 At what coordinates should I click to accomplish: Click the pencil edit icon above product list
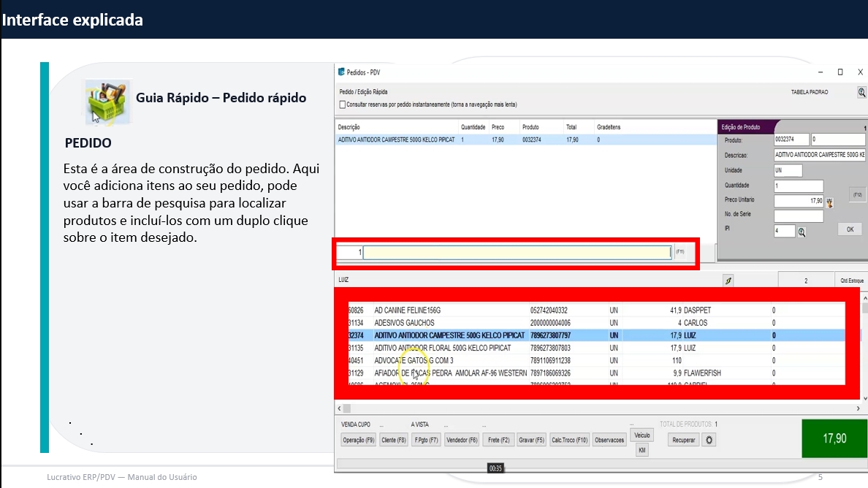click(x=728, y=281)
